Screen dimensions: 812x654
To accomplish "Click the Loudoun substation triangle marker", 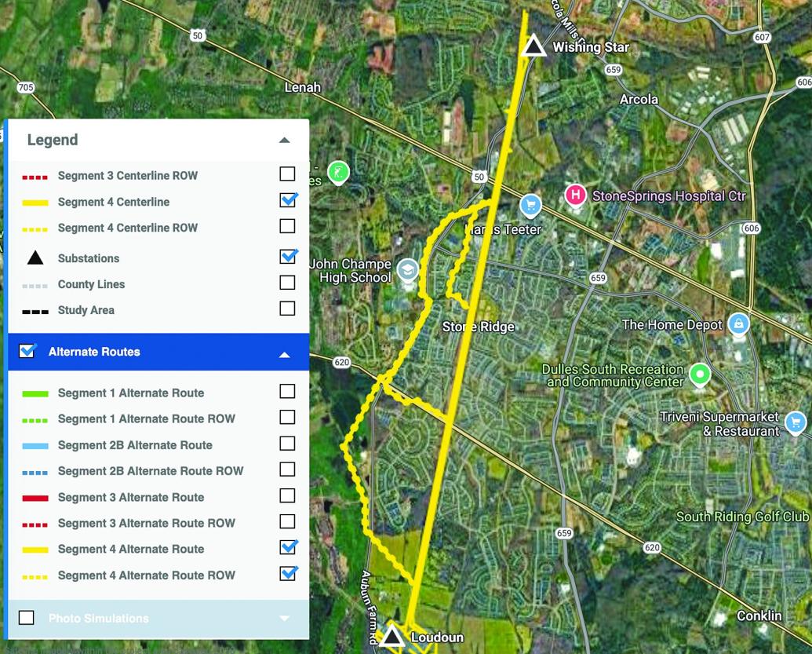I will coord(391,637).
